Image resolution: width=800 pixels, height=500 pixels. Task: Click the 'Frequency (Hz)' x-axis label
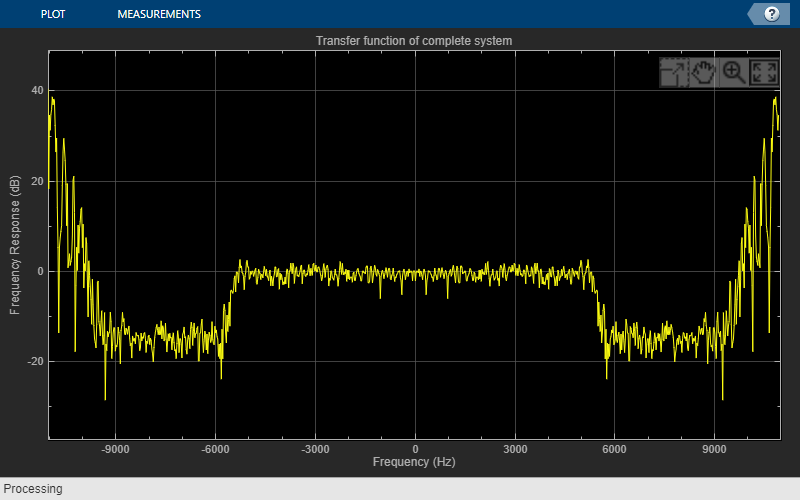[x=414, y=462]
